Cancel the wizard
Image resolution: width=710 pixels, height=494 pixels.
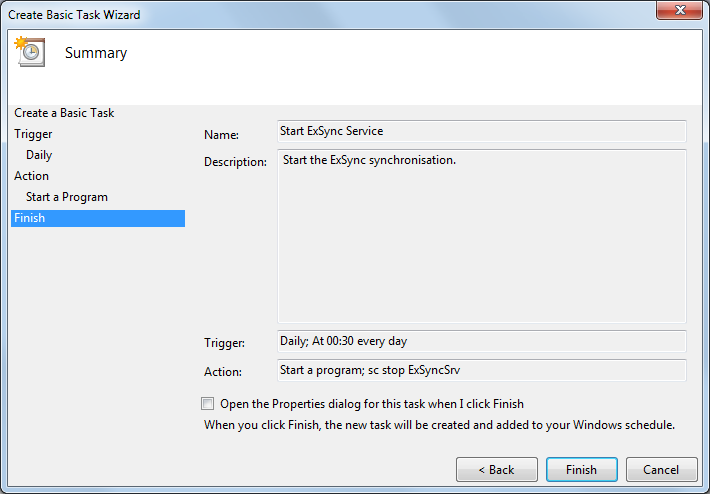[661, 470]
